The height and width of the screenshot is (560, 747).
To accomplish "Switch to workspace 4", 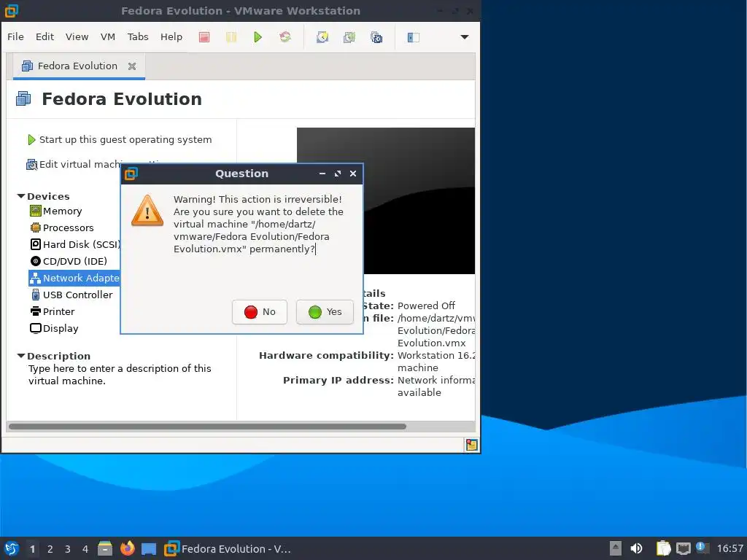I will (85, 549).
